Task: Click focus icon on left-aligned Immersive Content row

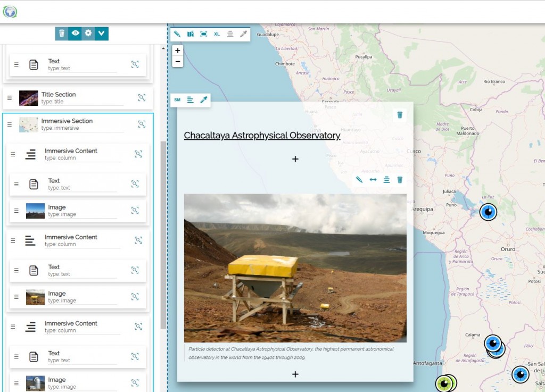Action: coord(138,240)
